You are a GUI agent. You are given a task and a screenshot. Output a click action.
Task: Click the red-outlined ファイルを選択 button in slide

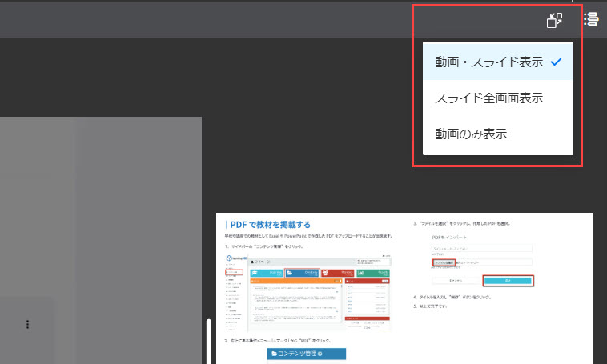tap(444, 262)
